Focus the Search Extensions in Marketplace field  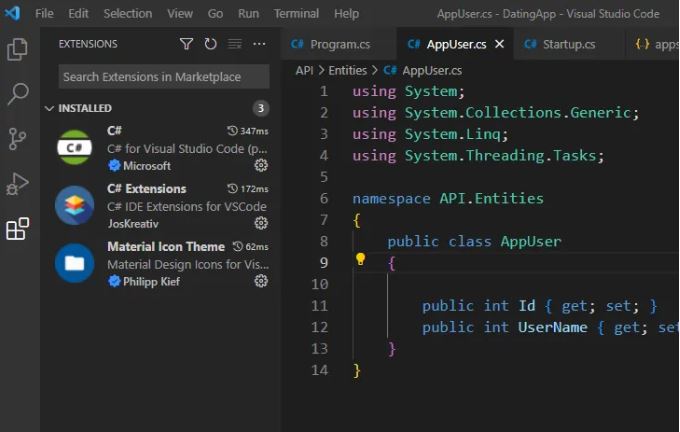point(164,77)
